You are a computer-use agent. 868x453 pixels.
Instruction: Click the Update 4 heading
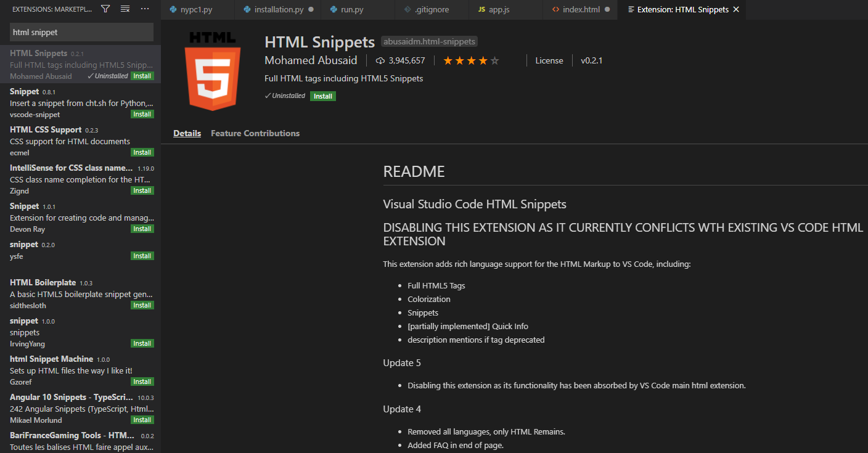click(402, 409)
